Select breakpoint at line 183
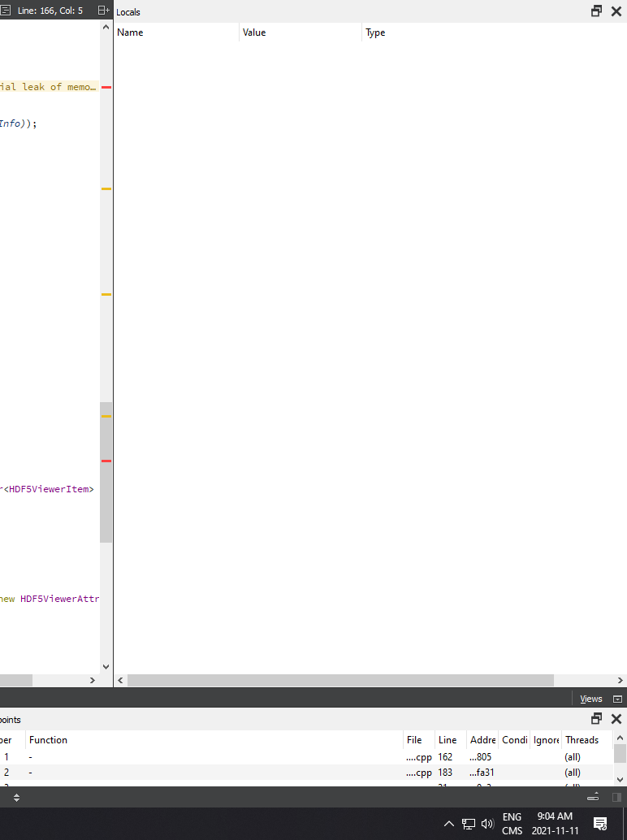The image size is (627, 840). click(306, 773)
